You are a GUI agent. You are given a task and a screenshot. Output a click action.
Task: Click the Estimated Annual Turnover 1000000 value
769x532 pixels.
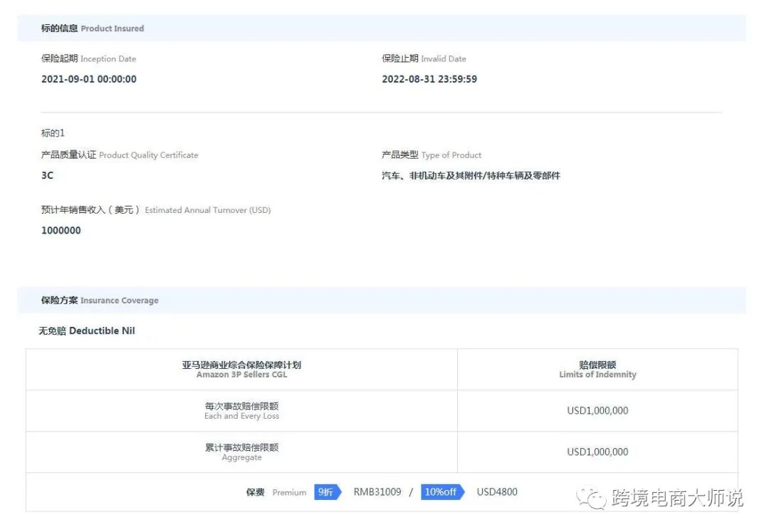click(61, 230)
